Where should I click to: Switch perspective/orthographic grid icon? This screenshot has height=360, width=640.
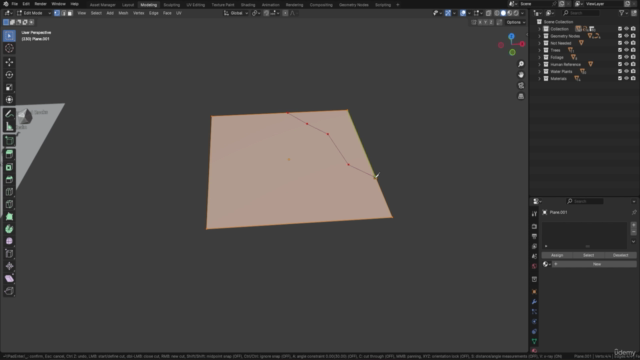pyautogui.click(x=521, y=96)
